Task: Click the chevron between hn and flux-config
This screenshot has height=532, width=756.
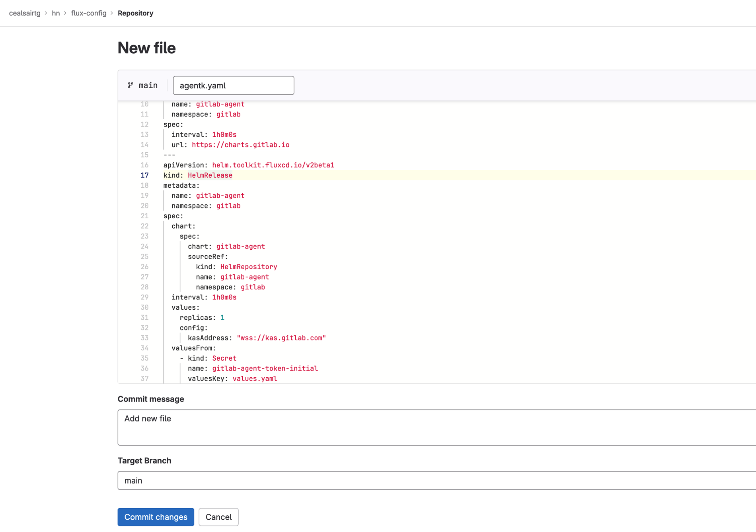Action: tap(65, 13)
